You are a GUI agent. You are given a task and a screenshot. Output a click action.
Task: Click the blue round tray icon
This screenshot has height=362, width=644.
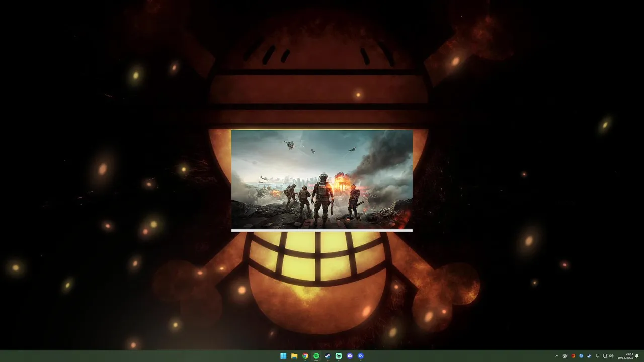tap(581, 356)
